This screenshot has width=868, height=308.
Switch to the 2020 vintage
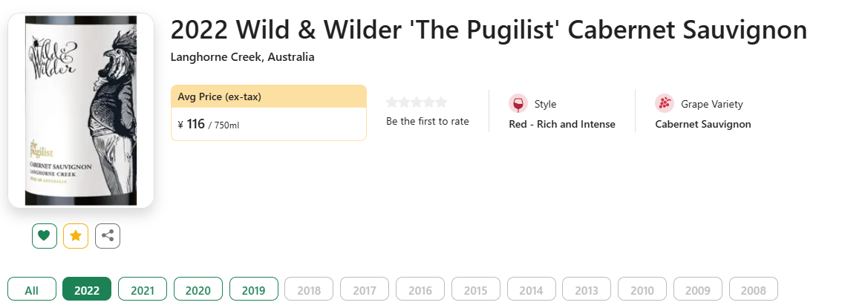(198, 290)
